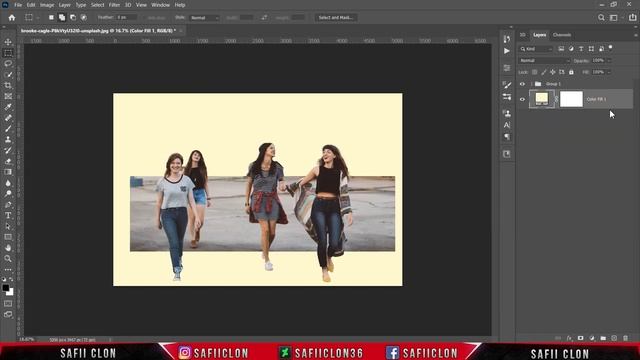This screenshot has height=360, width=640.
Task: Open the Window menu
Action: (160, 5)
